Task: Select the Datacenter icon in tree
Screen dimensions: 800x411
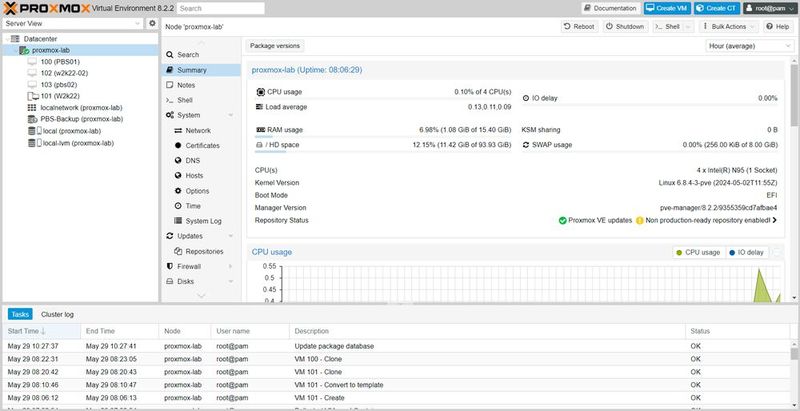Action: click(x=15, y=39)
